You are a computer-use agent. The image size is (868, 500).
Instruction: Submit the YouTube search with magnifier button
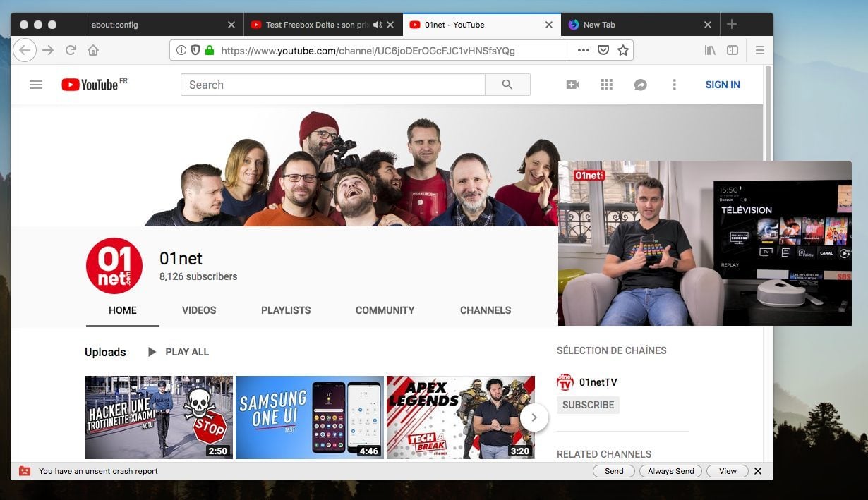pos(507,85)
